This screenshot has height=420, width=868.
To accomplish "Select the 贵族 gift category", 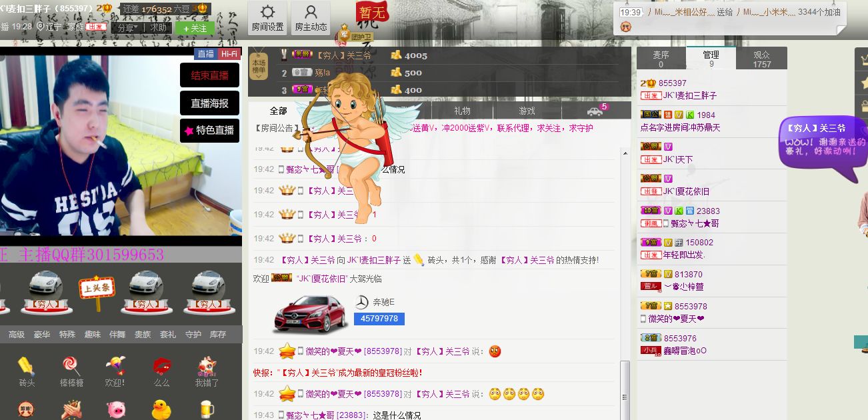I will [143, 335].
